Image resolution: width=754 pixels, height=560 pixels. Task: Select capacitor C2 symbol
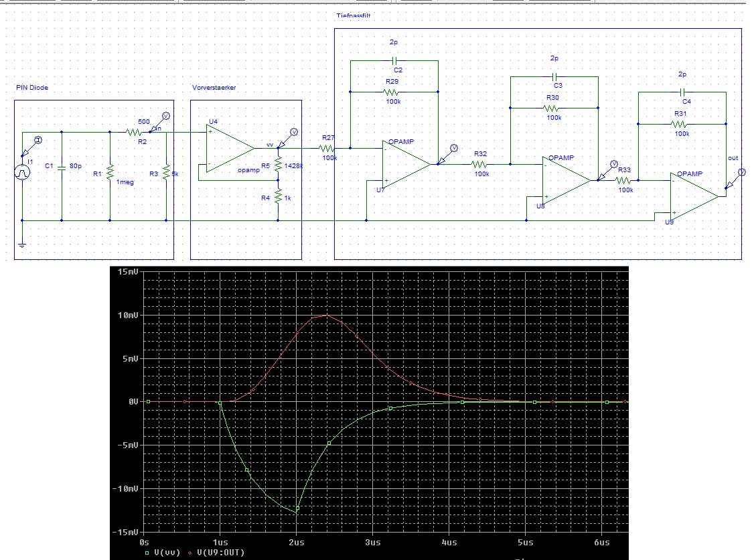pyautogui.click(x=394, y=60)
